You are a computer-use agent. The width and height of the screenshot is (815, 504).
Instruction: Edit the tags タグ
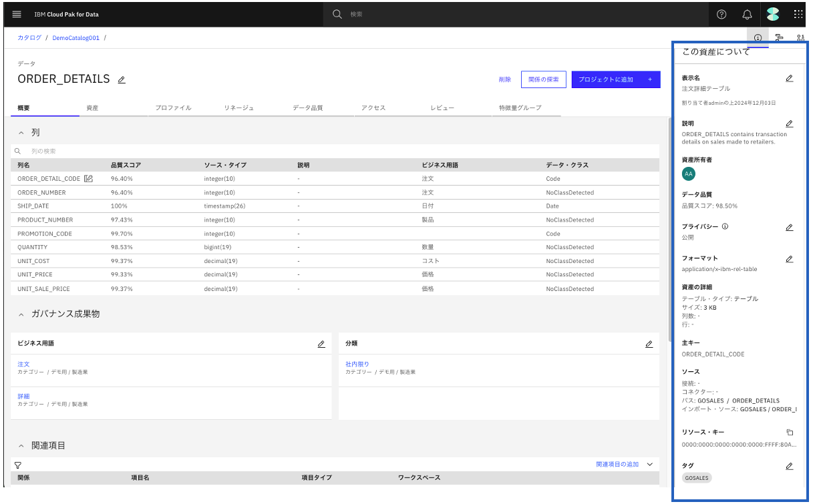789,466
